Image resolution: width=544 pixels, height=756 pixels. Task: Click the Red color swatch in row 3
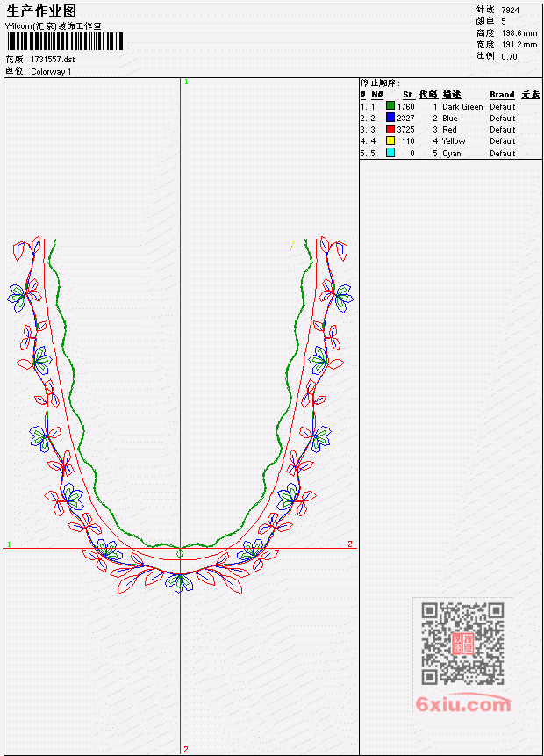[x=390, y=129]
